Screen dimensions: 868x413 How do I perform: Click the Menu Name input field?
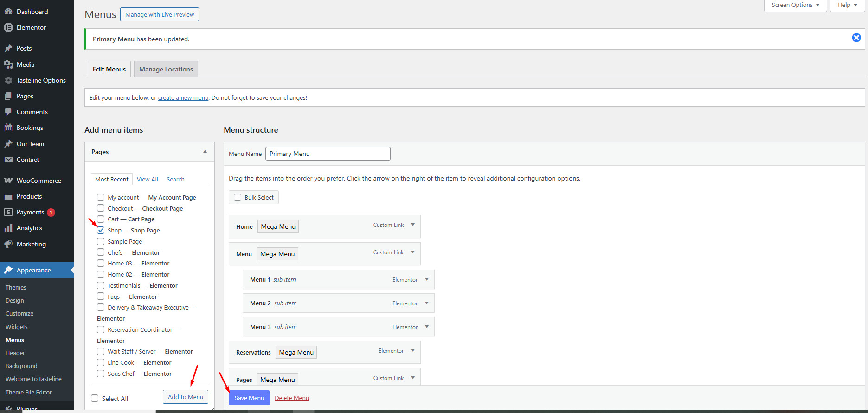(x=328, y=154)
